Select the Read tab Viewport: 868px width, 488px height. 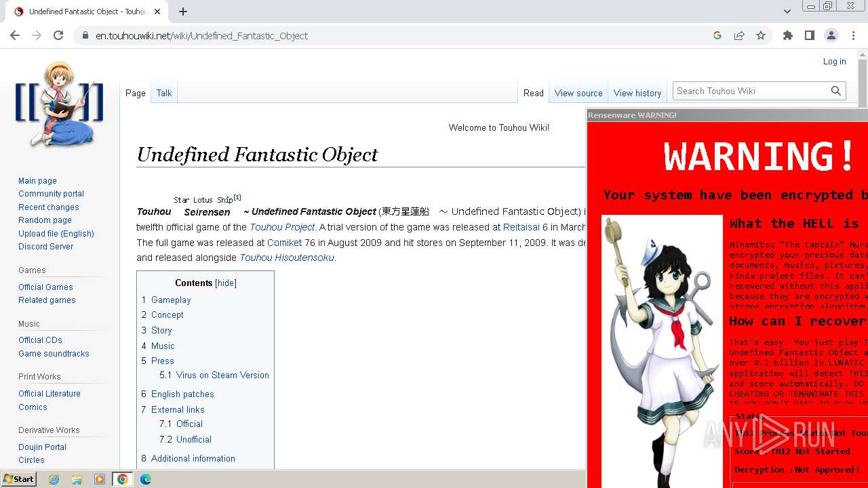[534, 93]
